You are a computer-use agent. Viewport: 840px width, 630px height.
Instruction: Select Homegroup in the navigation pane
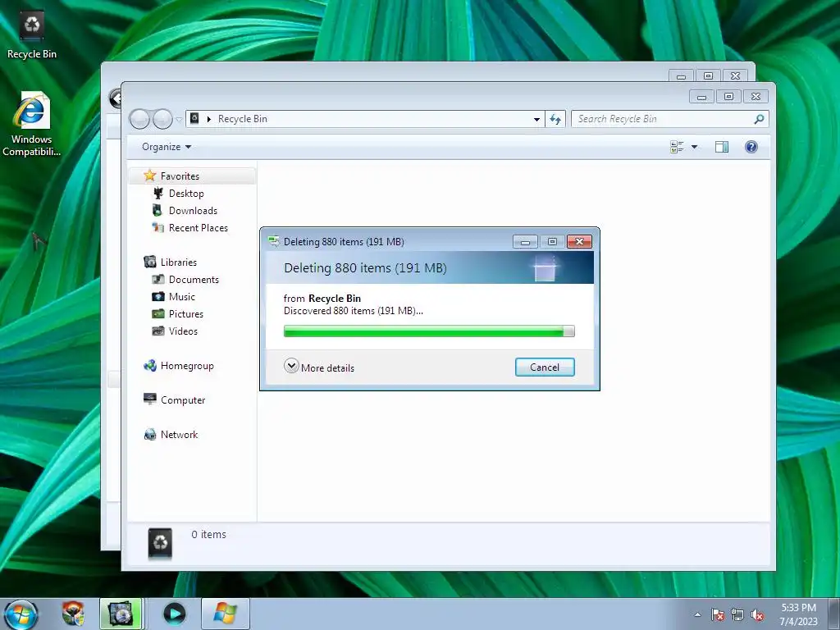(187, 365)
